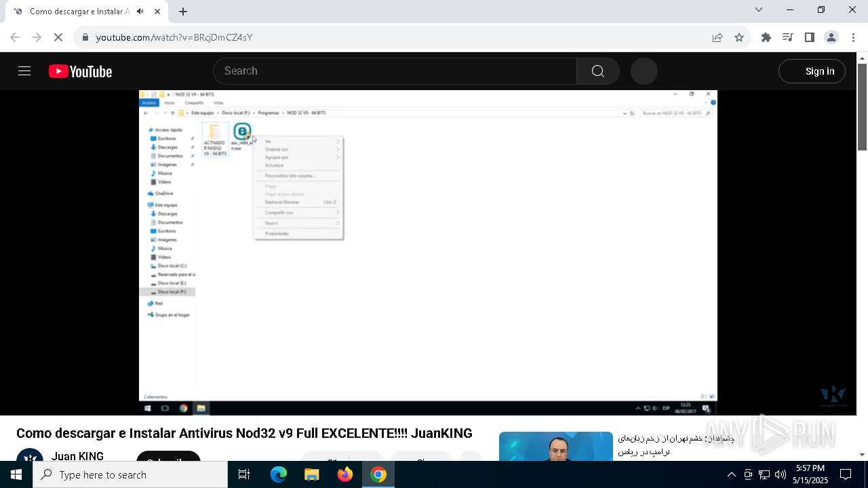Go forward in Chrome navigation
The image size is (868, 488).
click(37, 37)
